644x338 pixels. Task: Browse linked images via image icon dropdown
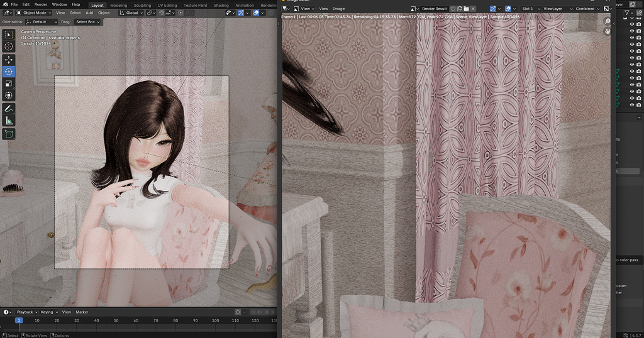(x=415, y=9)
